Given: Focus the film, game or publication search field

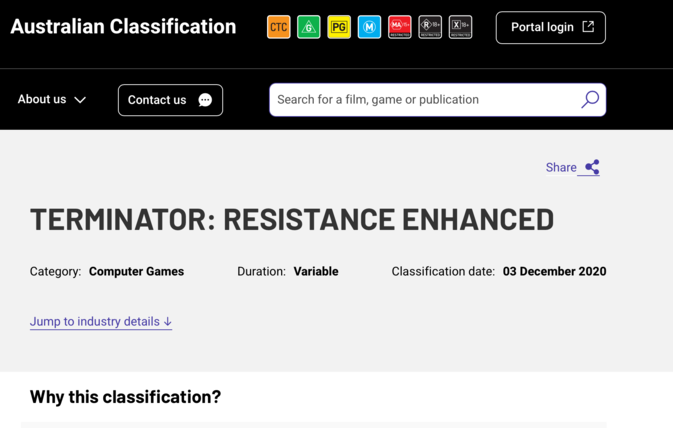Looking at the screenshot, I should pos(437,100).
